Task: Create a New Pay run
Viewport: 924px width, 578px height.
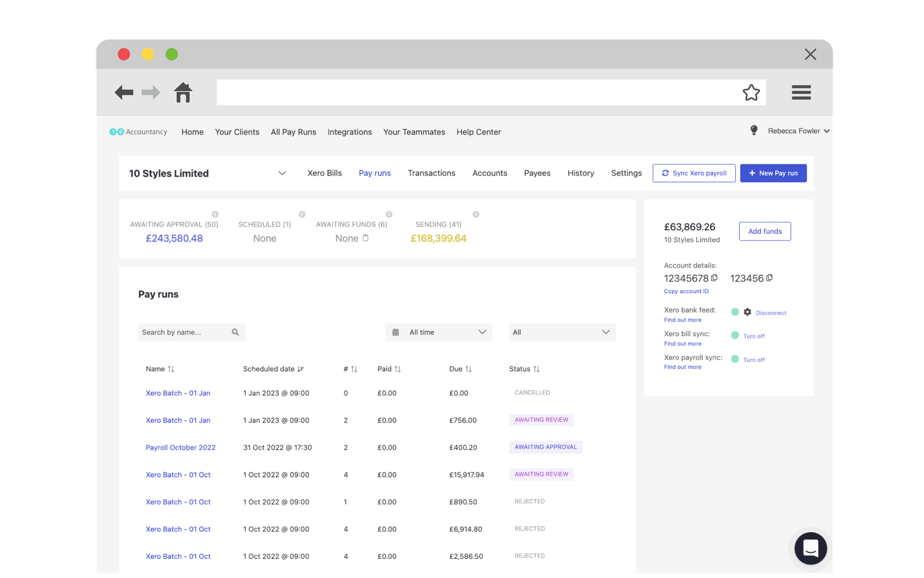Action: point(773,173)
